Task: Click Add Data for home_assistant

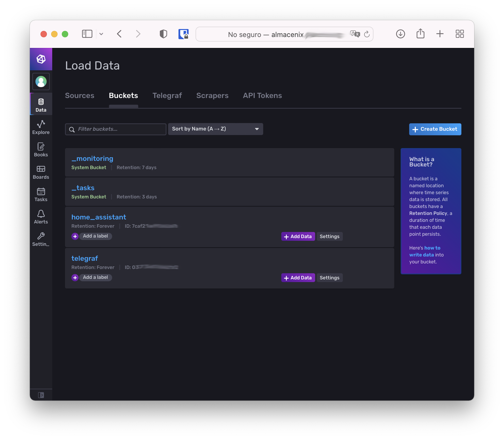Action: pyautogui.click(x=298, y=237)
